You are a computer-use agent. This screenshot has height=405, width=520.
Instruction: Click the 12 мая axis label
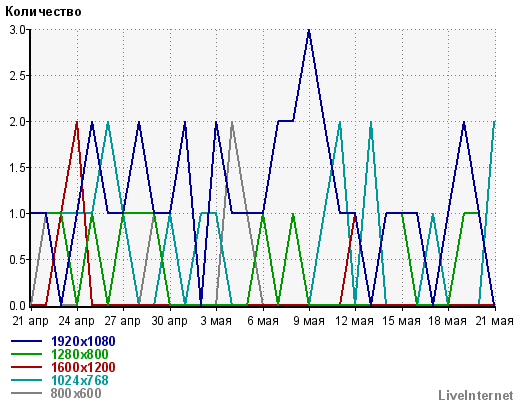[354, 321]
